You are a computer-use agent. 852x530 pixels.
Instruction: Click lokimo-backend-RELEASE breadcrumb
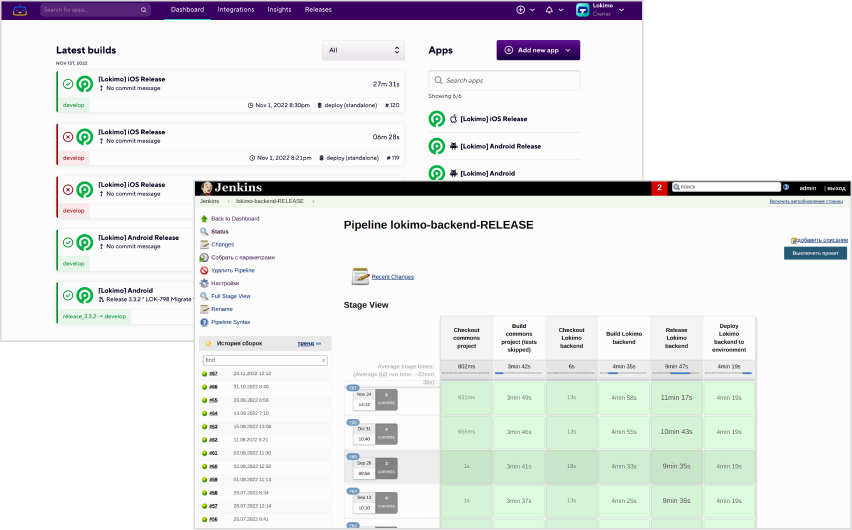coord(270,201)
